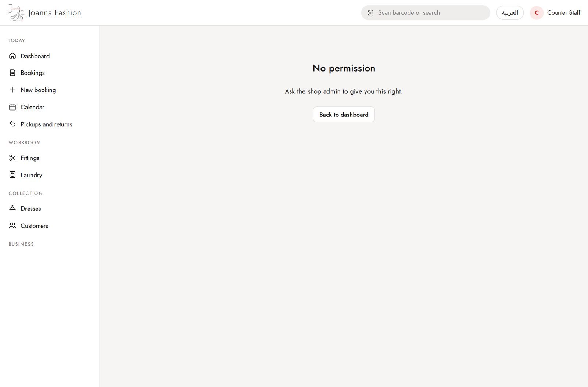Click the Pickups and returns arrow icon

[12, 124]
